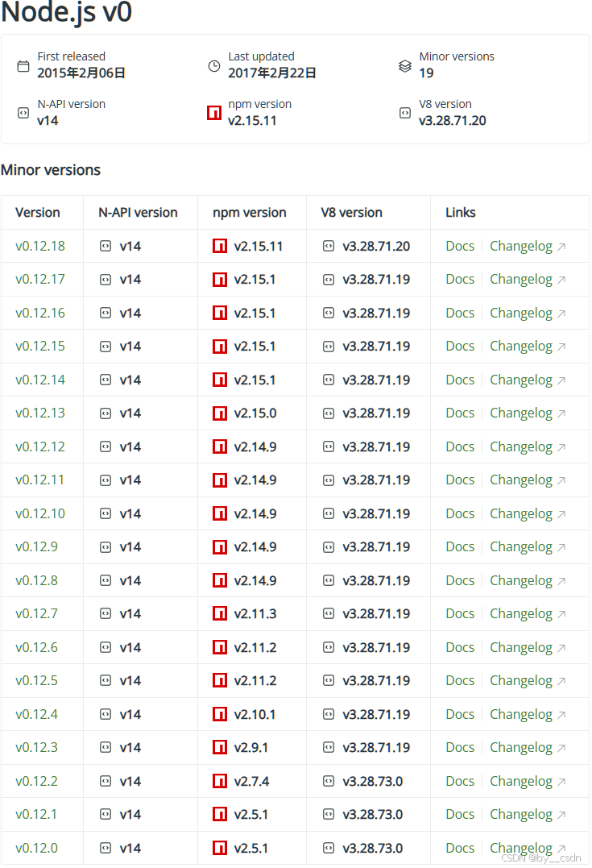Click the npm logo in row v0.12.15

(x=220, y=347)
